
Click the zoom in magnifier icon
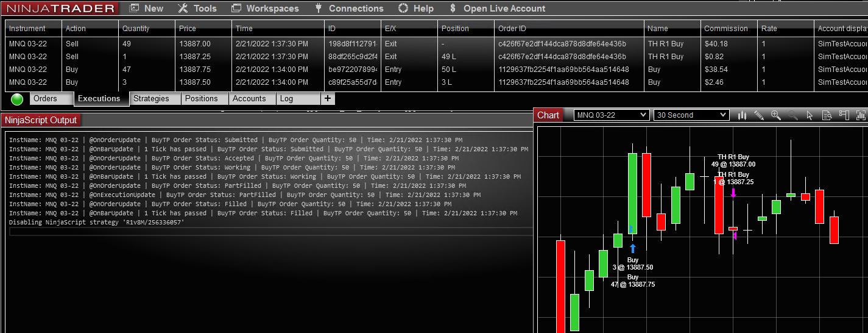coord(776,115)
